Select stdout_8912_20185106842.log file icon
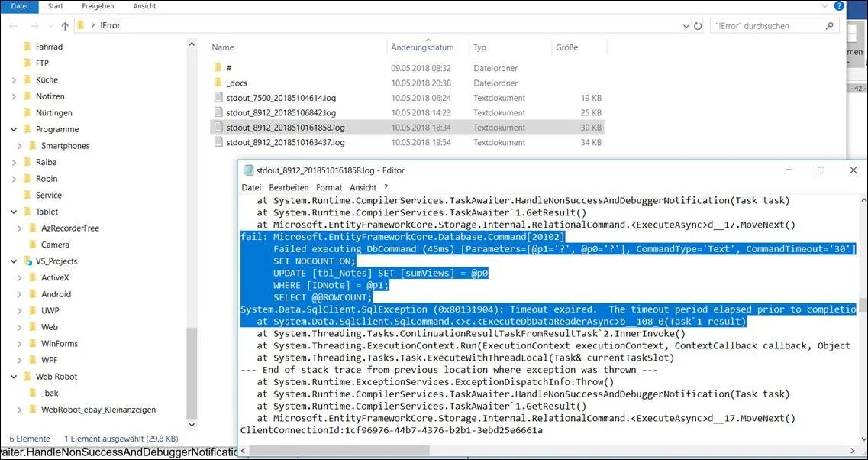Viewport: 868px width, 460px height. [218, 112]
